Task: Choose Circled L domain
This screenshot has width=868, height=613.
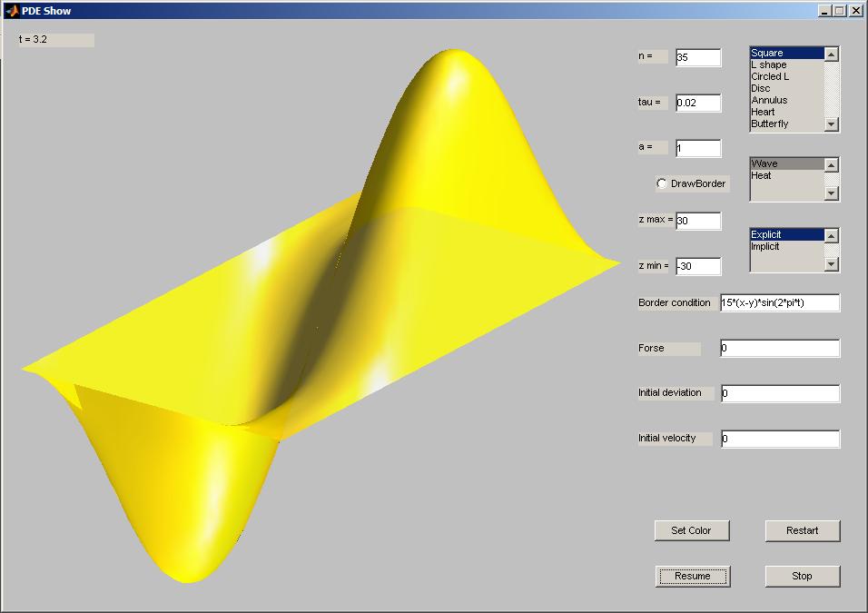Action: click(786, 76)
